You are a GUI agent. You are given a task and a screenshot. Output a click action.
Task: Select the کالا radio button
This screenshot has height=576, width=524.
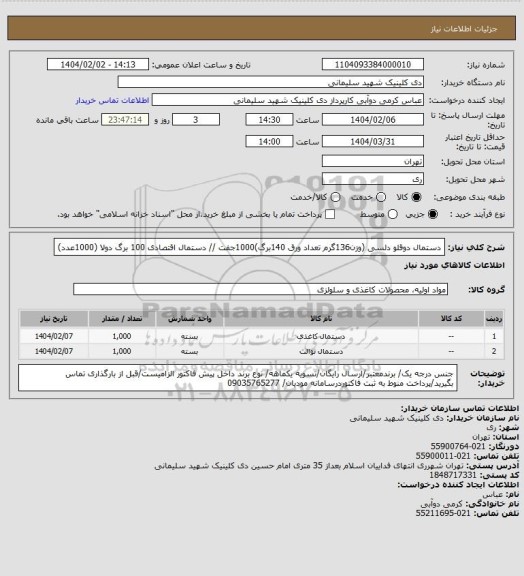[416, 197]
